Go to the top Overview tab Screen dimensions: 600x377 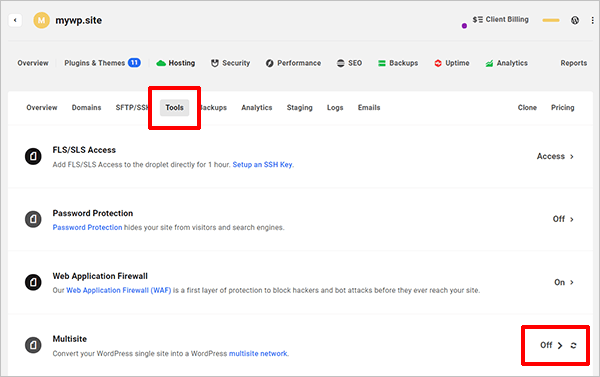(33, 63)
